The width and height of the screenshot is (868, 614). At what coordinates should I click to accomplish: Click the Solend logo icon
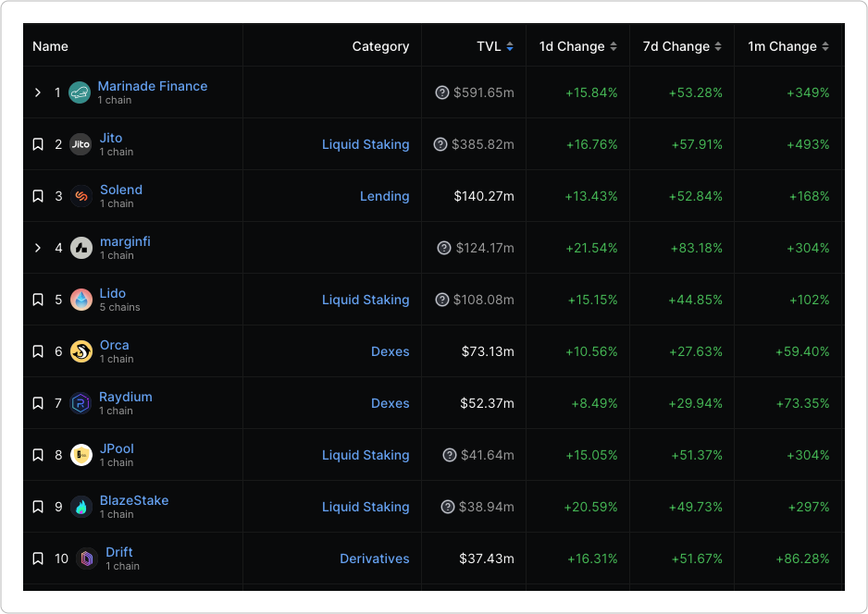pyautogui.click(x=81, y=196)
